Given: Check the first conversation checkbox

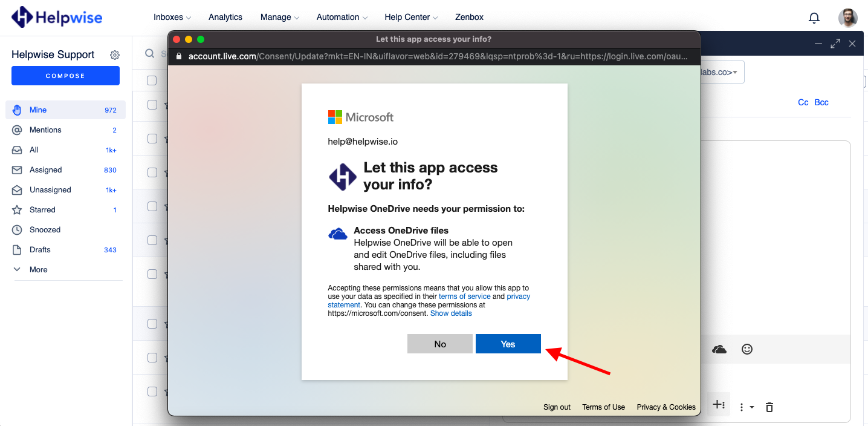Looking at the screenshot, I should click(x=151, y=79).
